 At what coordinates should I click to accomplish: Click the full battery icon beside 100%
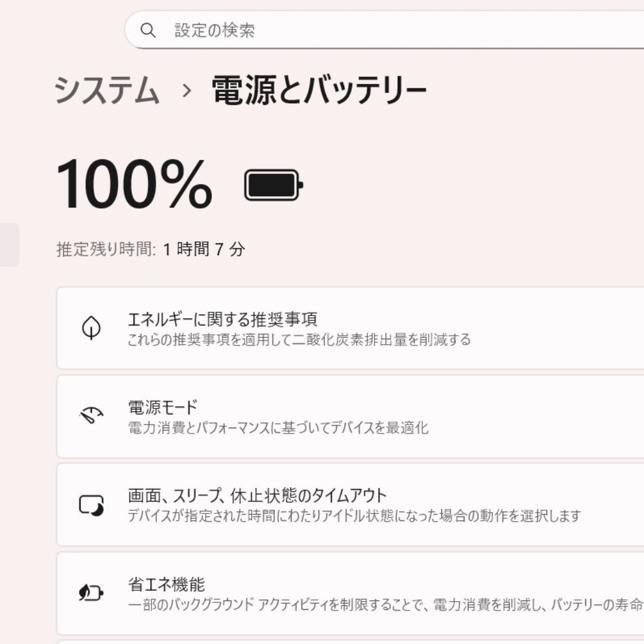(274, 185)
